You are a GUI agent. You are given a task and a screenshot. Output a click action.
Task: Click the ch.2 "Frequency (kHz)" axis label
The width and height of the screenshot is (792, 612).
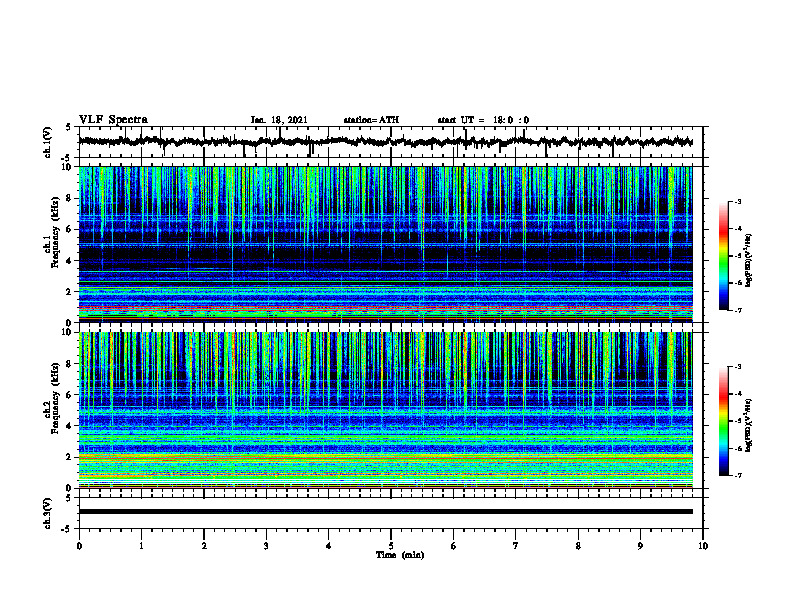click(55, 398)
